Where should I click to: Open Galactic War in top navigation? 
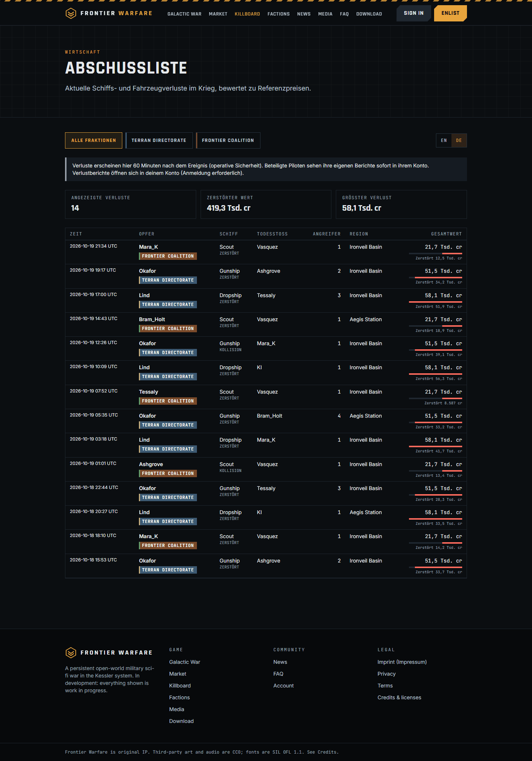point(184,14)
